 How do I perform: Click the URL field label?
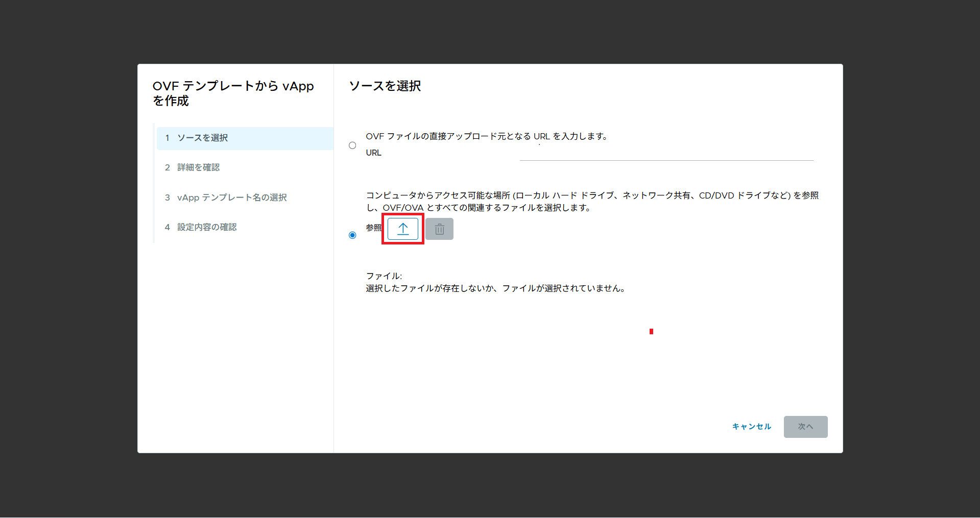[373, 153]
